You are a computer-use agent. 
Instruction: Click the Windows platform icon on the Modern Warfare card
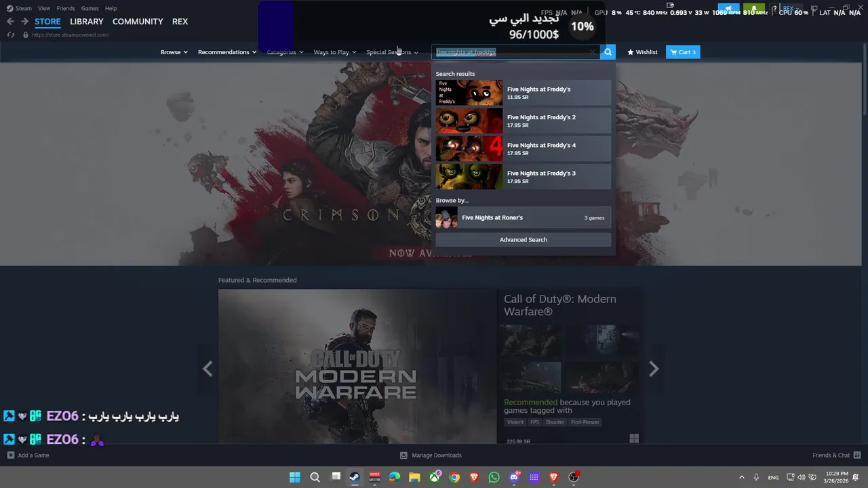click(634, 439)
